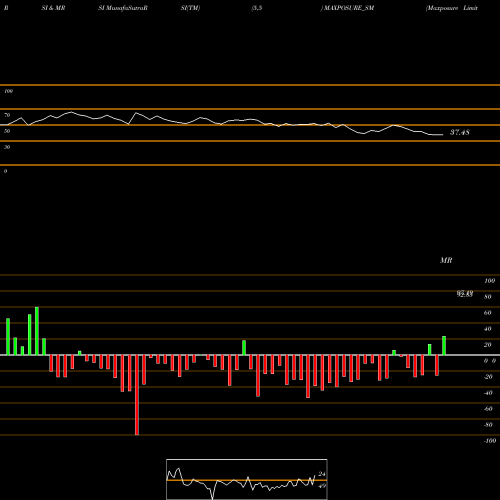Click the 24 value in the mini chart
Image resolution: width=500 pixels, height=500 pixels.
tap(322, 474)
